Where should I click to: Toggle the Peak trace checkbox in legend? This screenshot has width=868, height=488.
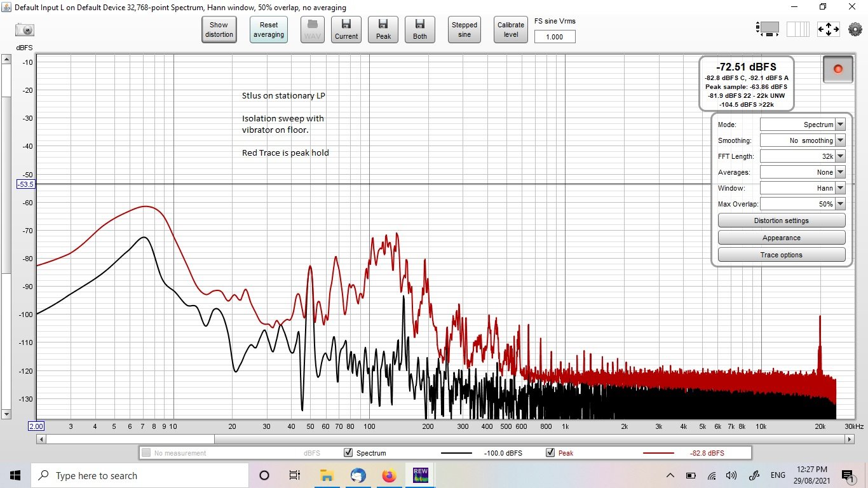(x=550, y=453)
